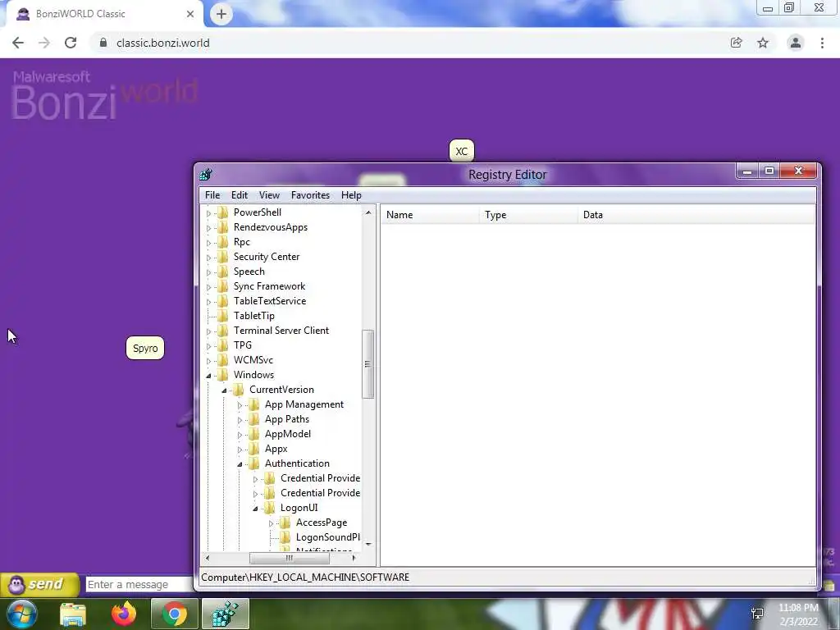Open the Registry Editor File menu
This screenshot has height=630, width=840.
tap(212, 195)
